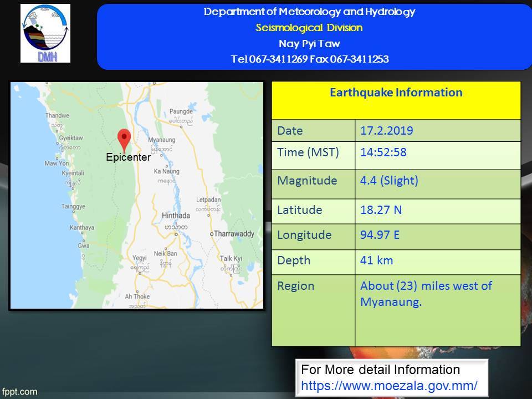Select the latitude value 18.27 N
The width and height of the screenshot is (532, 399).
point(380,210)
